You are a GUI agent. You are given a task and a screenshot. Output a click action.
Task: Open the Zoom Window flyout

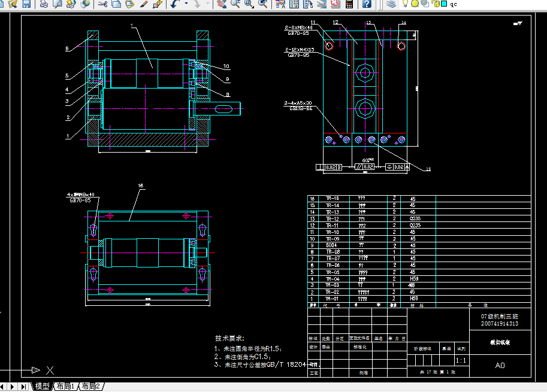pos(249,4)
